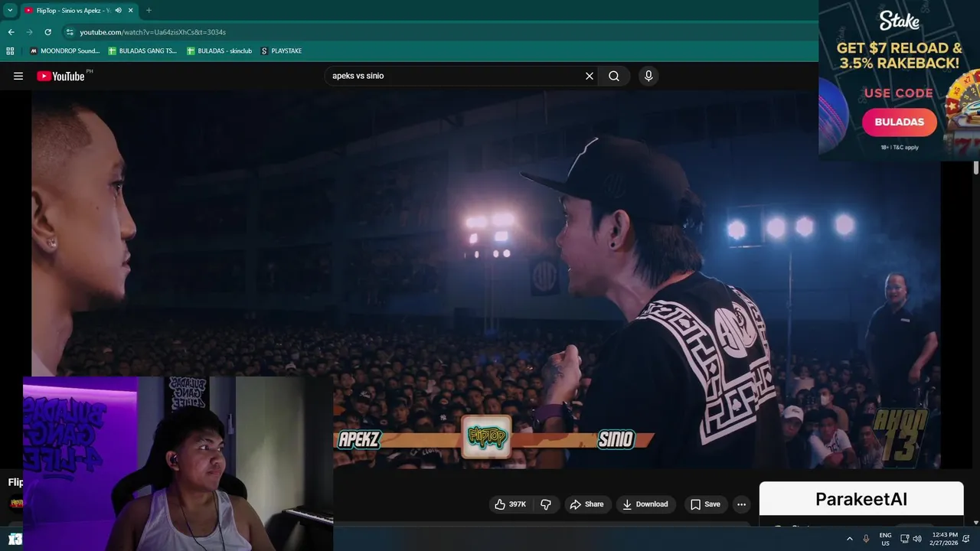Open the volume tray icon

coord(917,539)
